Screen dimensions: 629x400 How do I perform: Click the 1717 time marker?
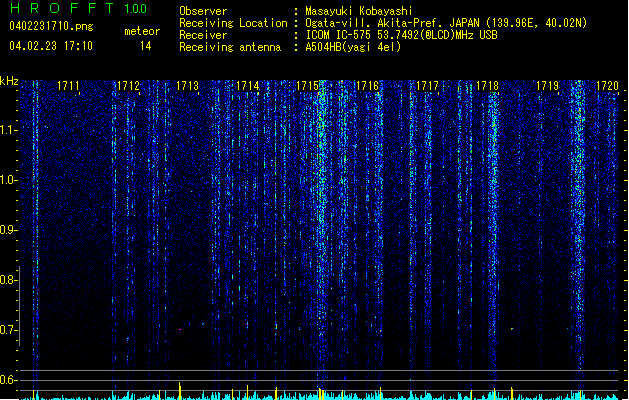point(428,86)
